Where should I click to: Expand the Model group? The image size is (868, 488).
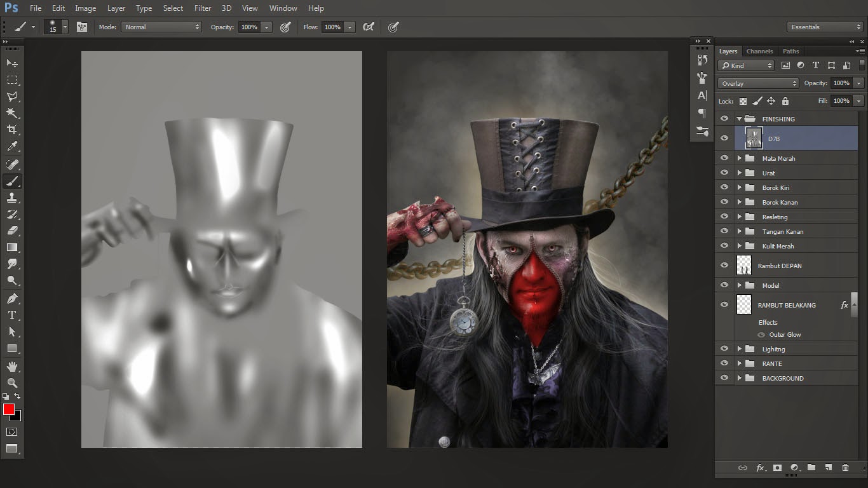pyautogui.click(x=739, y=285)
